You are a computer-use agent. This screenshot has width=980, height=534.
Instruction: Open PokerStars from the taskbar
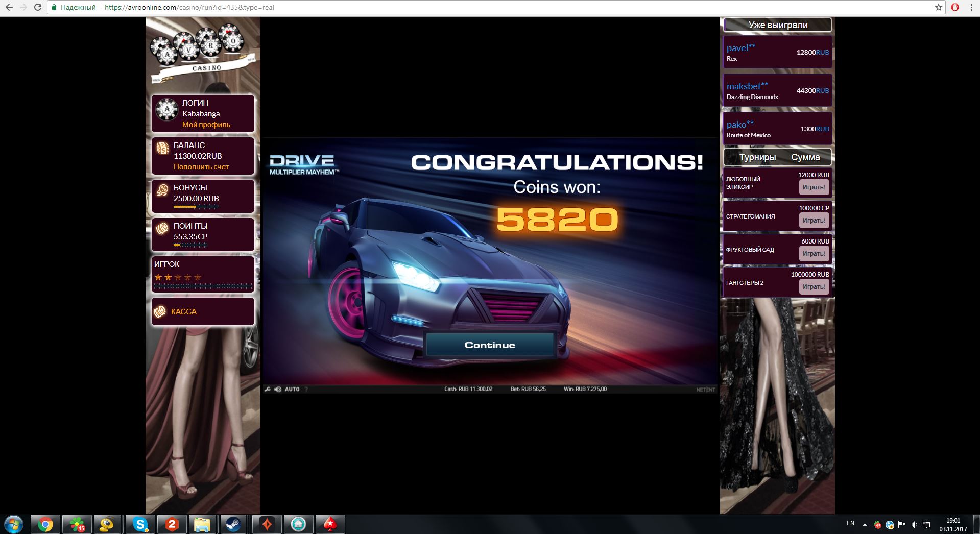pyautogui.click(x=330, y=524)
